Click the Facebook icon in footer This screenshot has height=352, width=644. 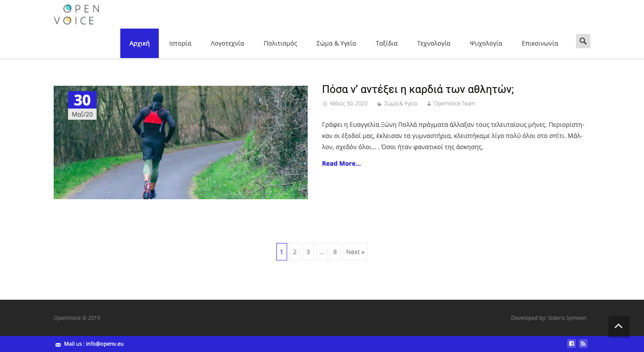click(571, 344)
